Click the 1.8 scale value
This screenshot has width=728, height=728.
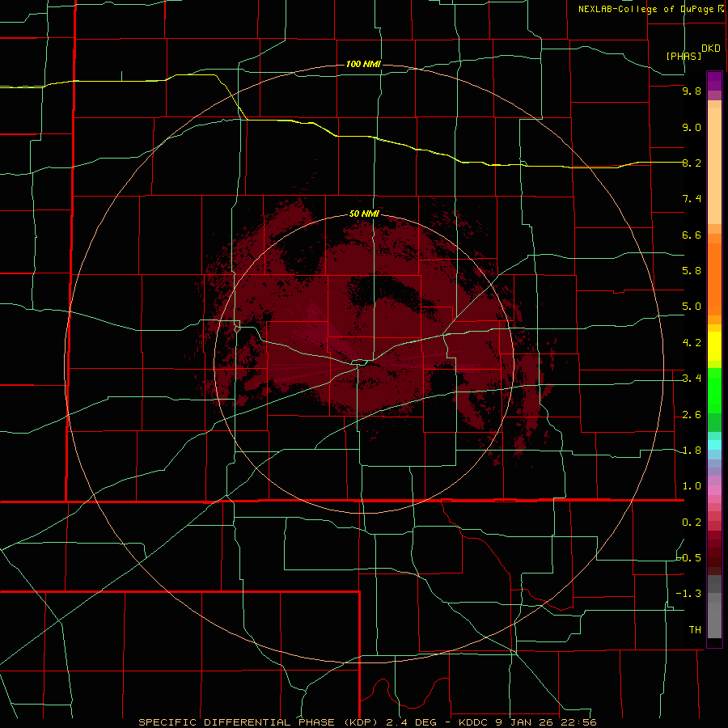pos(692,451)
